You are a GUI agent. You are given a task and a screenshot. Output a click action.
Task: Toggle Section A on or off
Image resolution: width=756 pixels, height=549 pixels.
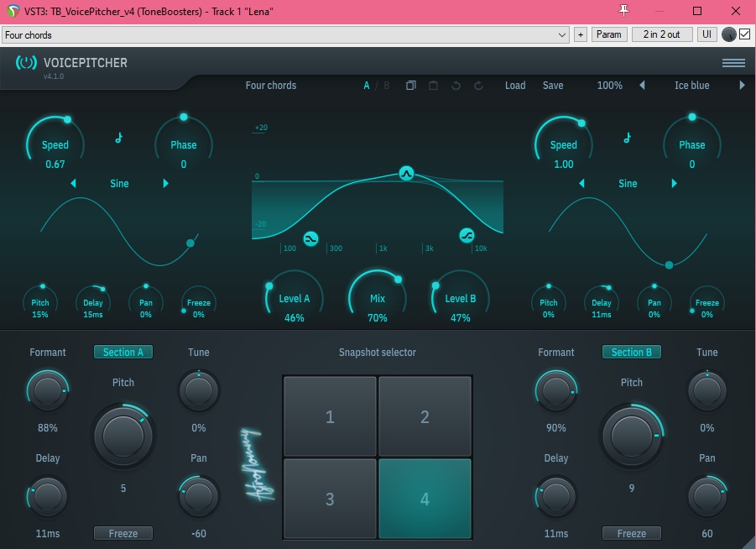pyautogui.click(x=123, y=353)
